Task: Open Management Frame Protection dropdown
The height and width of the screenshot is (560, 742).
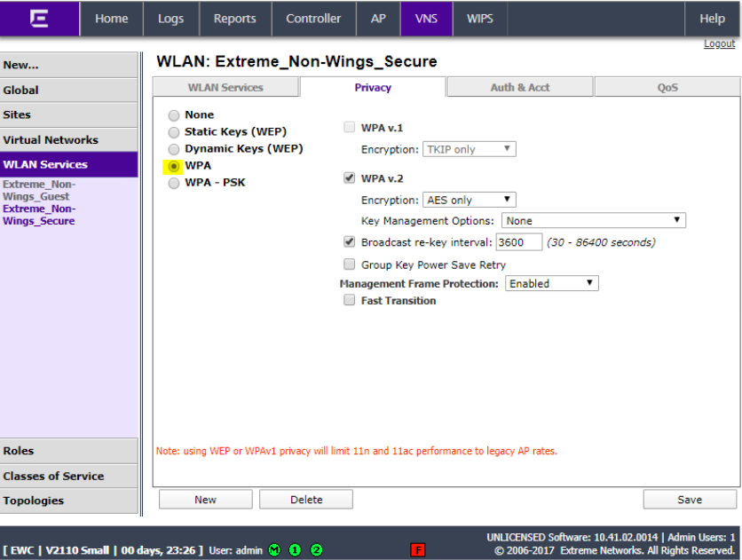Action: [x=552, y=283]
